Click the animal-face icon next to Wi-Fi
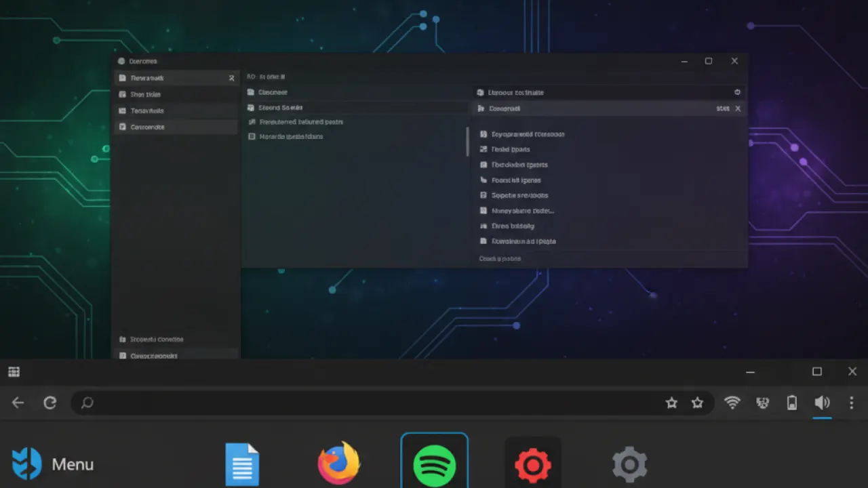 763,403
